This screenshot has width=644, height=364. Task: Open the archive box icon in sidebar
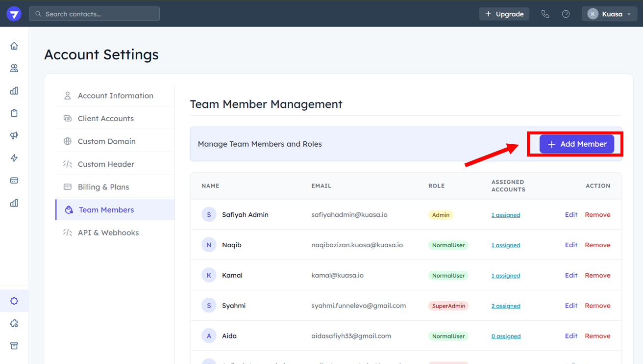point(14,346)
